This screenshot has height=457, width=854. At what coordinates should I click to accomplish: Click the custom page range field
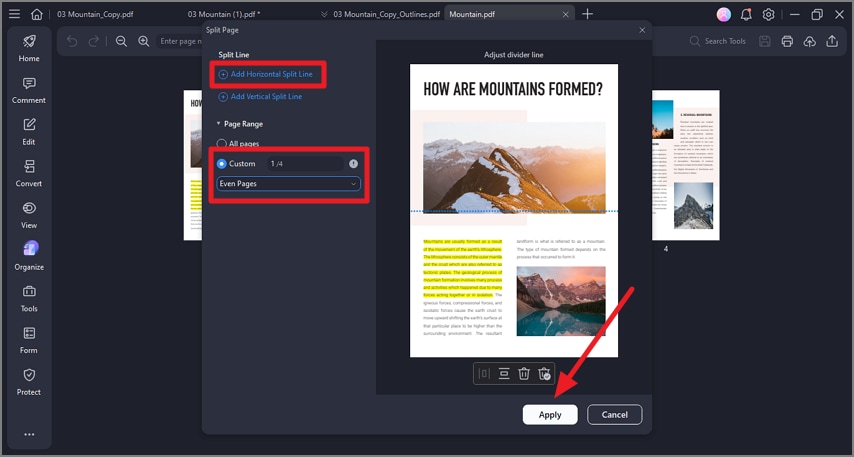click(305, 163)
